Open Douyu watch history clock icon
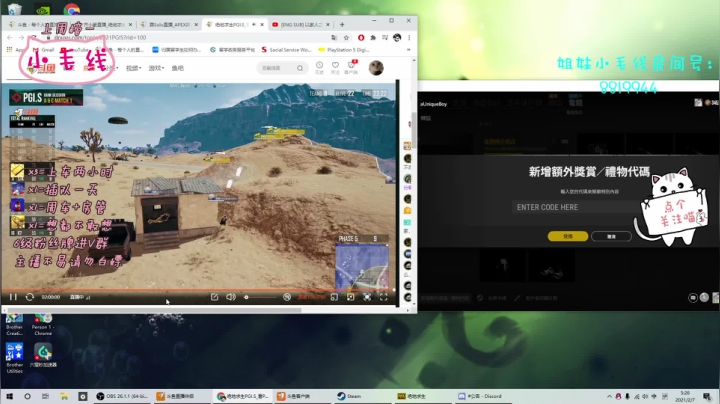Image resolution: width=720 pixels, height=404 pixels. click(319, 67)
